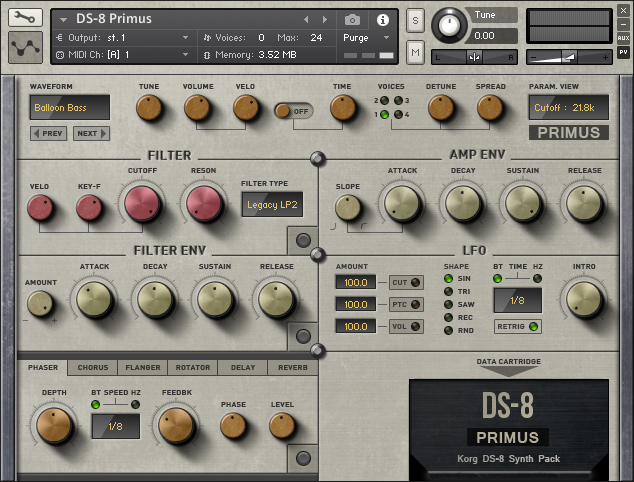Click the amp env SLOPE knob
634x482 pixels.
pos(348,208)
